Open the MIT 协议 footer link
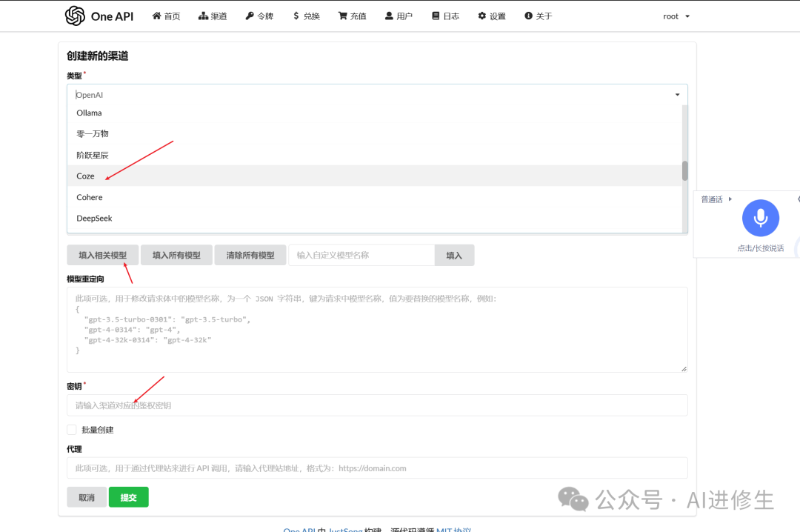800x532 pixels. pos(453,530)
